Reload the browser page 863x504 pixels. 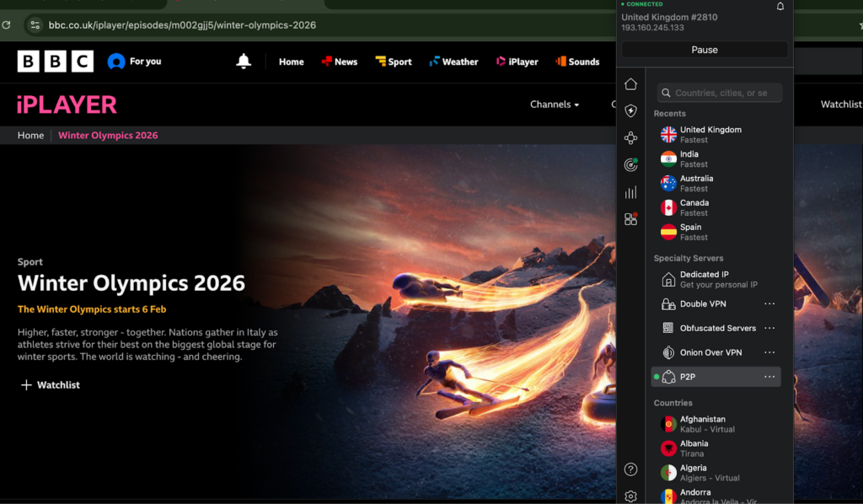(x=6, y=24)
